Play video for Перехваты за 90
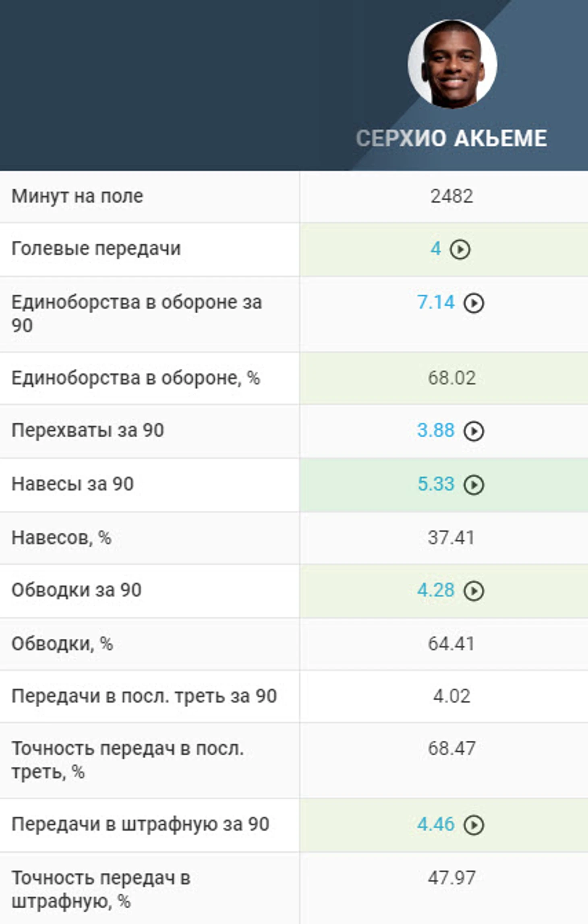 tap(474, 431)
